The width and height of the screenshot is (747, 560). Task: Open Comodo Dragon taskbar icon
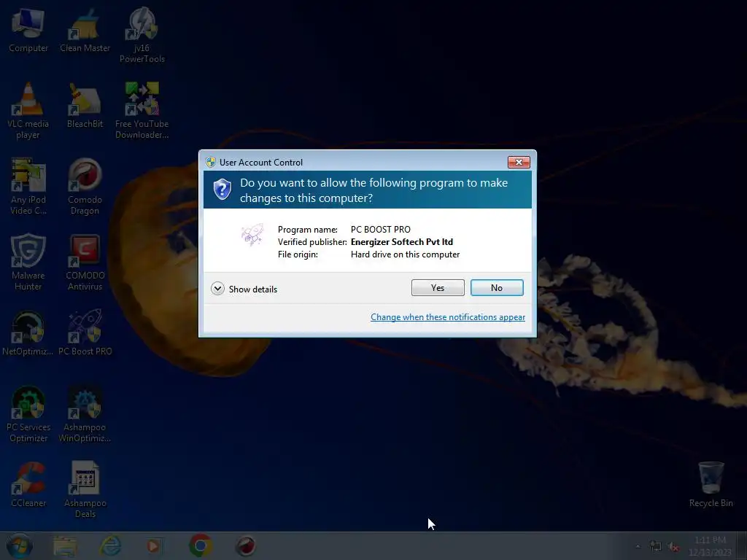[x=246, y=546]
